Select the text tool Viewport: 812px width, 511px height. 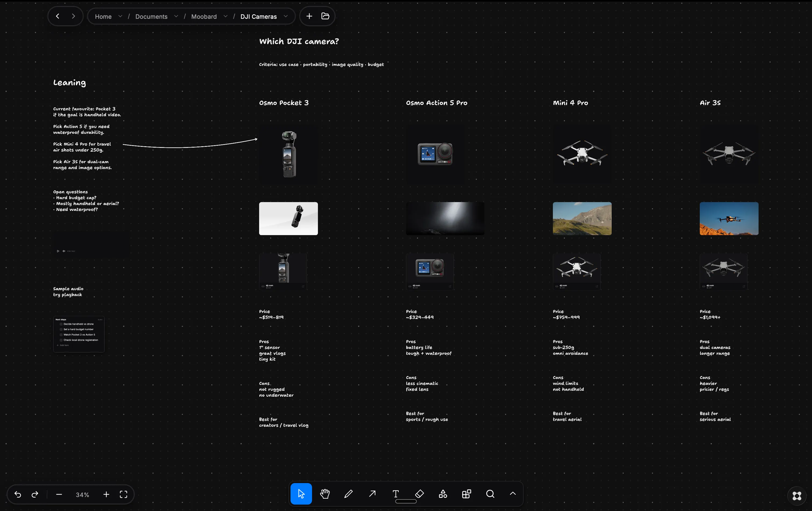[x=396, y=494]
